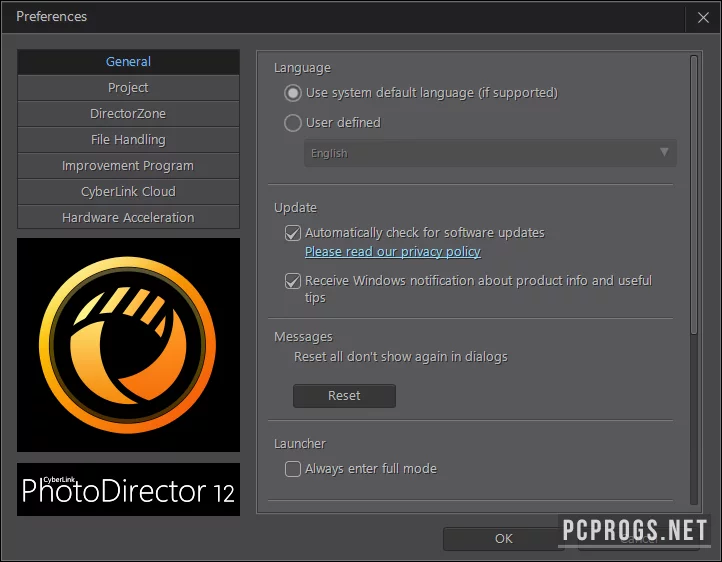This screenshot has width=722, height=562.
Task: Switch to Hardware Acceleration tab
Action: (x=128, y=217)
